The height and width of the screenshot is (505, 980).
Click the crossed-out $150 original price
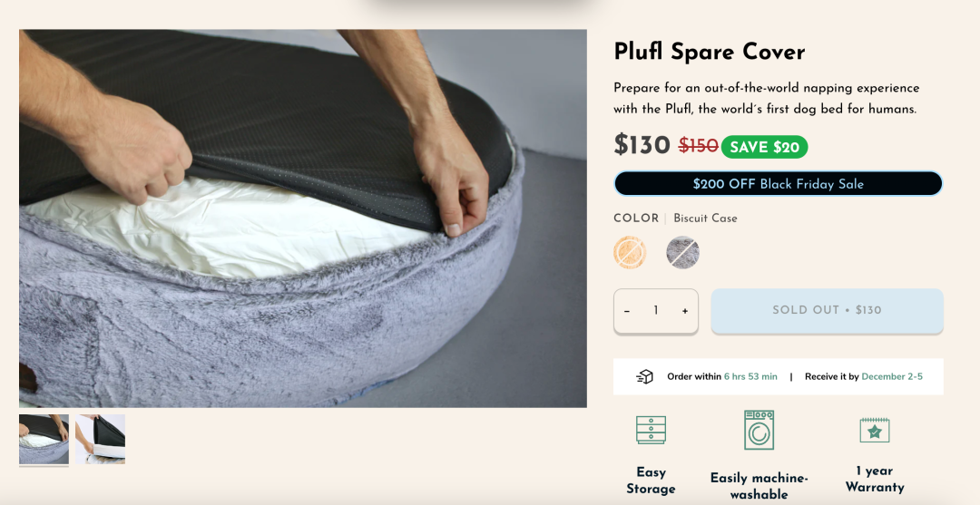pyautogui.click(x=698, y=146)
